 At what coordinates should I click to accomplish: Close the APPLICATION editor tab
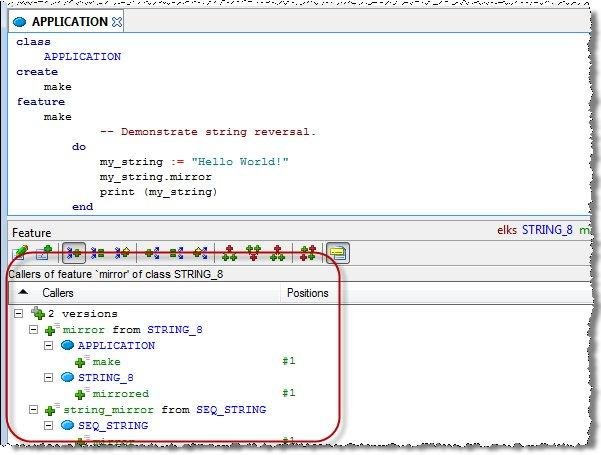[x=117, y=22]
